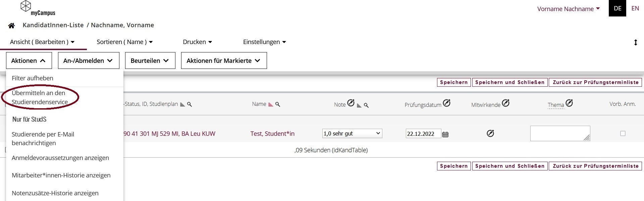
Task: Search the Note column with magnifier
Action: point(366,106)
